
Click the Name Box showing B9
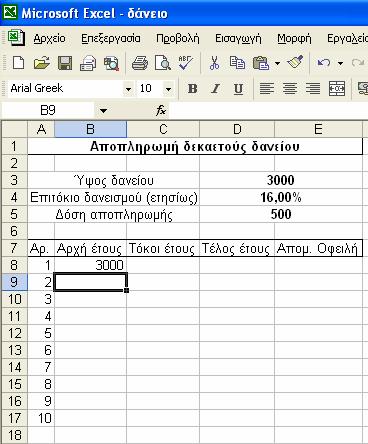click(x=48, y=110)
